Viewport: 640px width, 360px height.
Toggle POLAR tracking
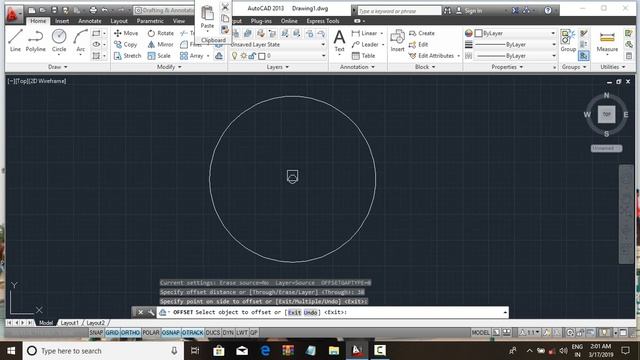click(151, 333)
